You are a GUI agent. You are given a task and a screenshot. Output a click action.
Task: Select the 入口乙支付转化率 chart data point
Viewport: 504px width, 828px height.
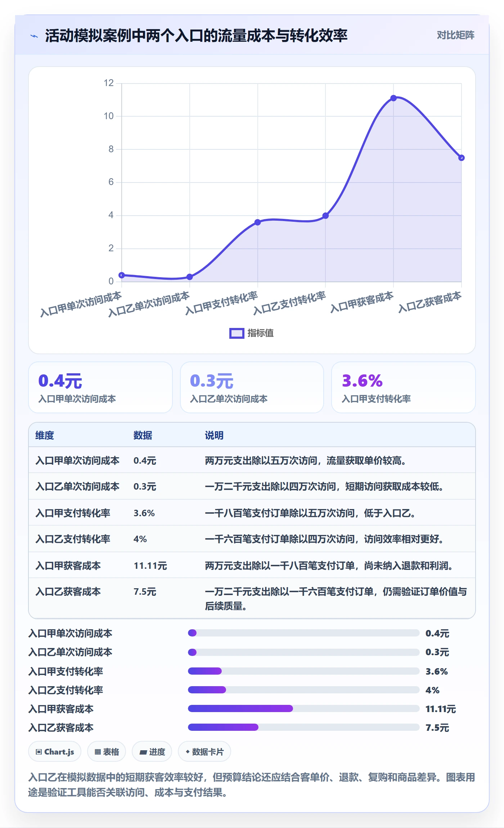(325, 216)
